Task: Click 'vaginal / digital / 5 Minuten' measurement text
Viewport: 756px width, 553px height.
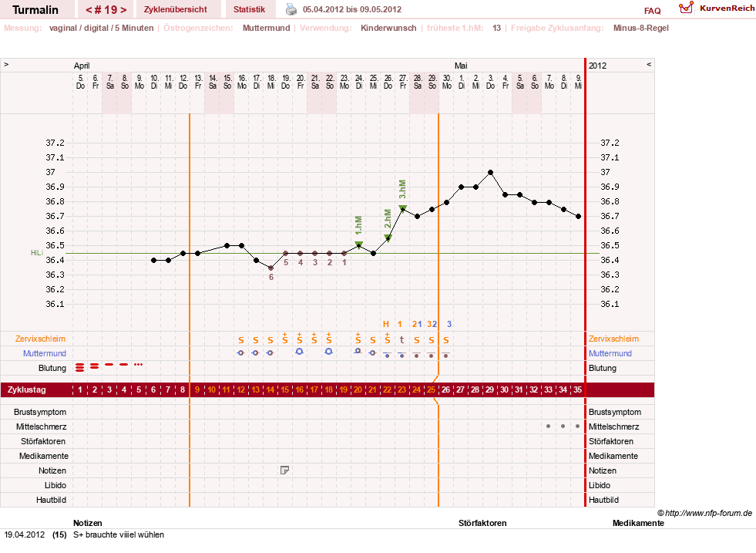Action: pos(101,28)
